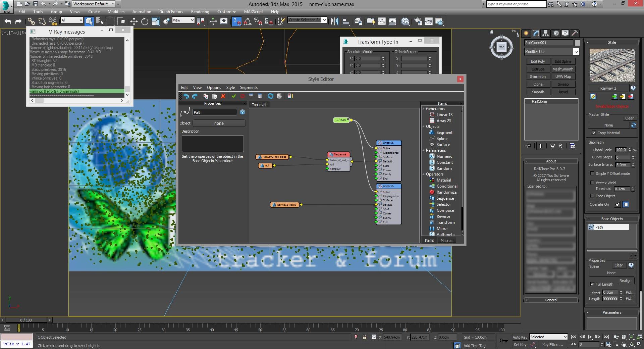
Task: Click the Realign button in Properties
Action: 625,281
